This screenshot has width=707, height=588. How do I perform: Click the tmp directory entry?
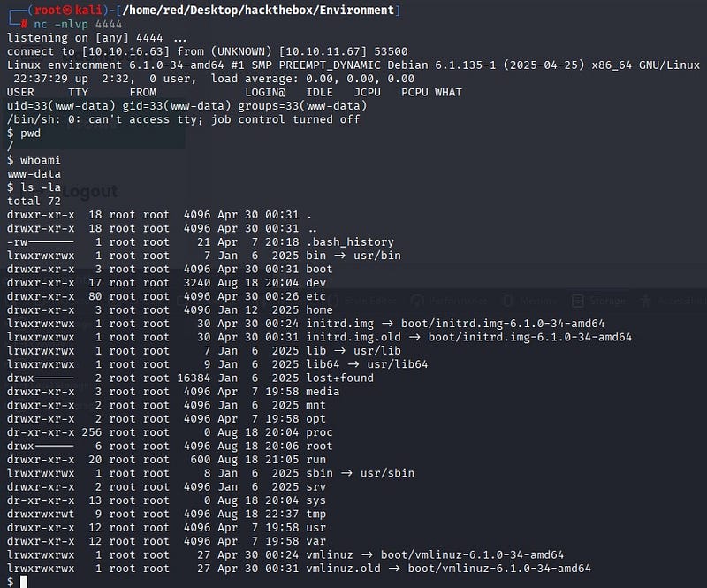tap(316, 514)
